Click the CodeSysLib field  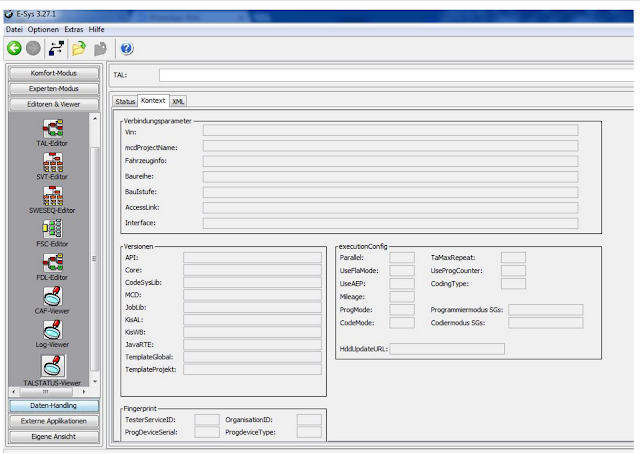point(252,283)
